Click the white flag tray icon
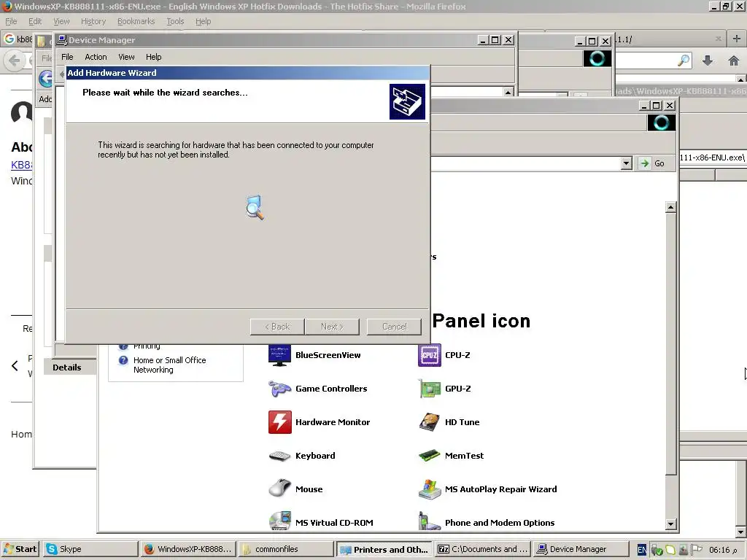Image resolution: width=747 pixels, height=560 pixels. pyautogui.click(x=696, y=550)
